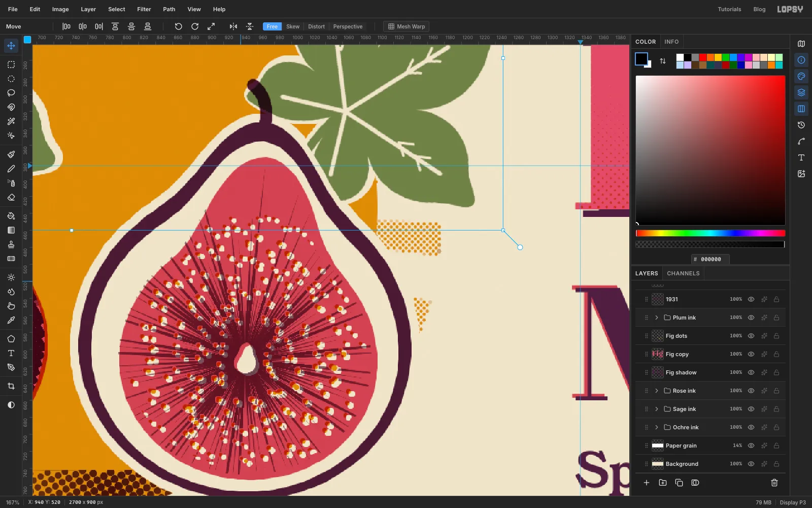Open the Tutorials link
This screenshot has width=812, height=508.
point(729,9)
